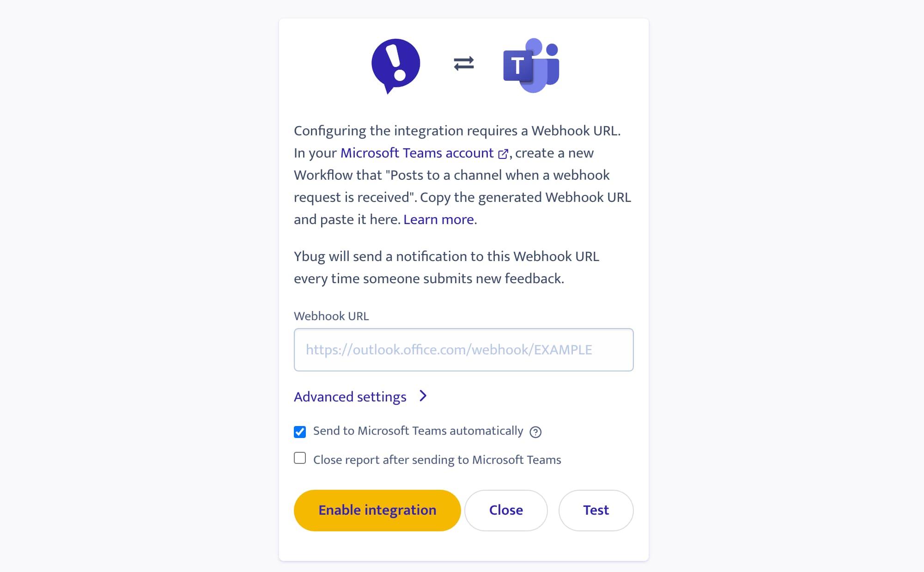Click the "Send to Microsoft Teams automatically" label text
The height and width of the screenshot is (572, 924).
tap(418, 431)
